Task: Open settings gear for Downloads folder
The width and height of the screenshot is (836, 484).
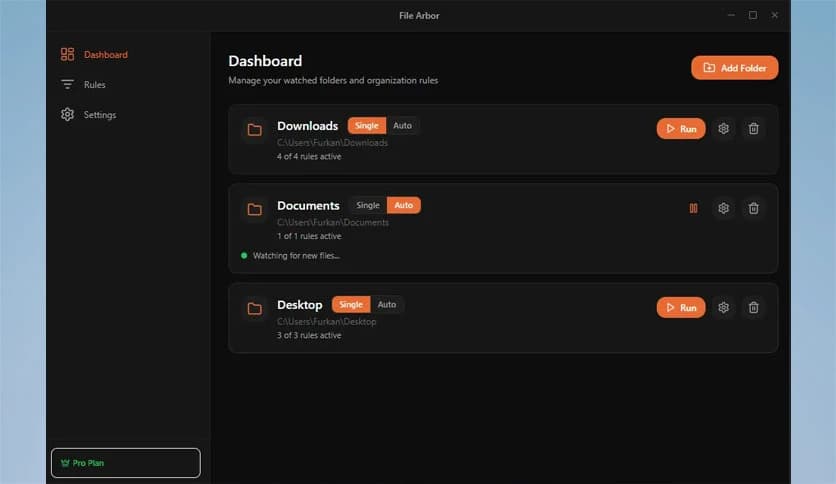Action: 724,128
